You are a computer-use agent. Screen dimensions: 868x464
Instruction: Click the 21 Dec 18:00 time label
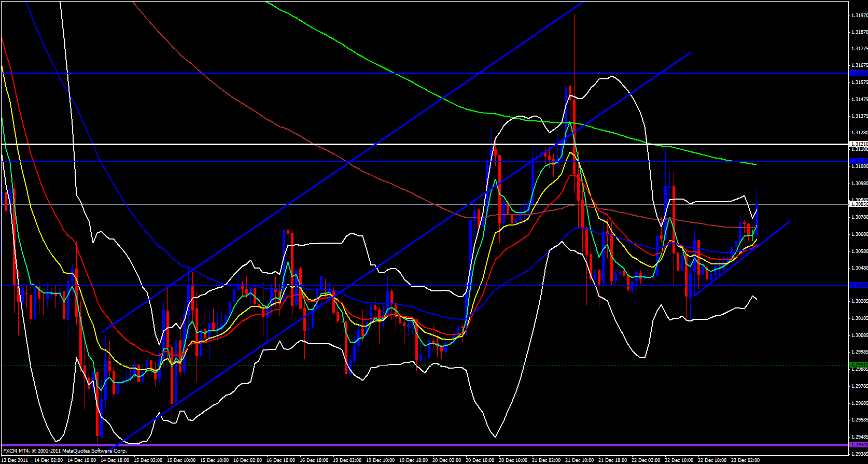612,460
